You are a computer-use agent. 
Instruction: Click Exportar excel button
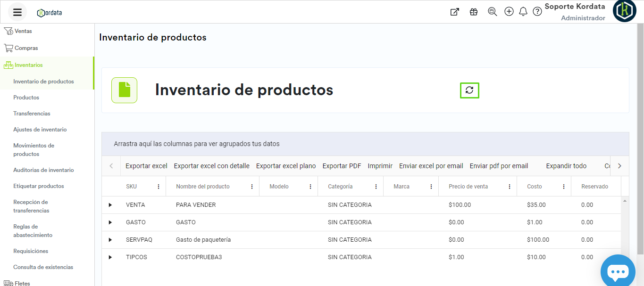click(x=146, y=166)
